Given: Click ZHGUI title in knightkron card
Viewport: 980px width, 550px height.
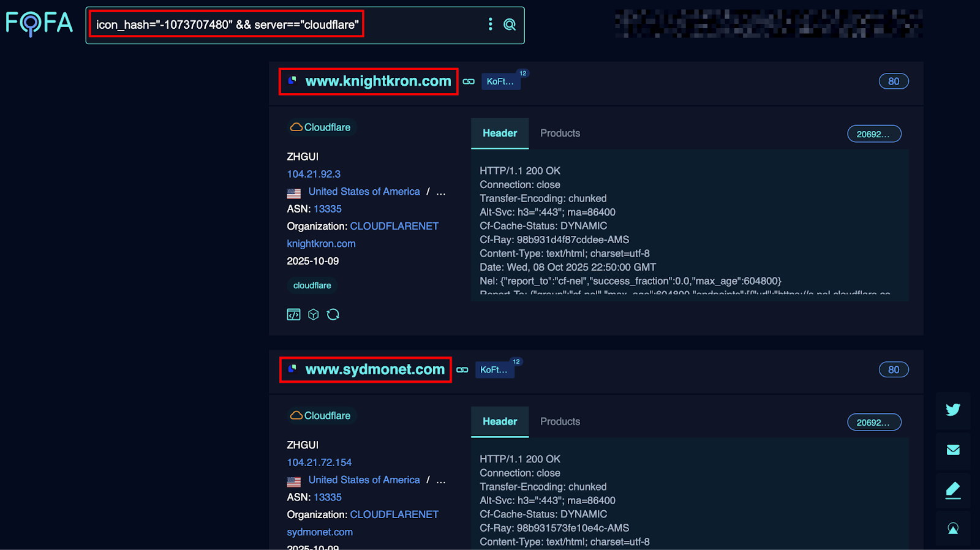Looking at the screenshot, I should click(x=303, y=157).
